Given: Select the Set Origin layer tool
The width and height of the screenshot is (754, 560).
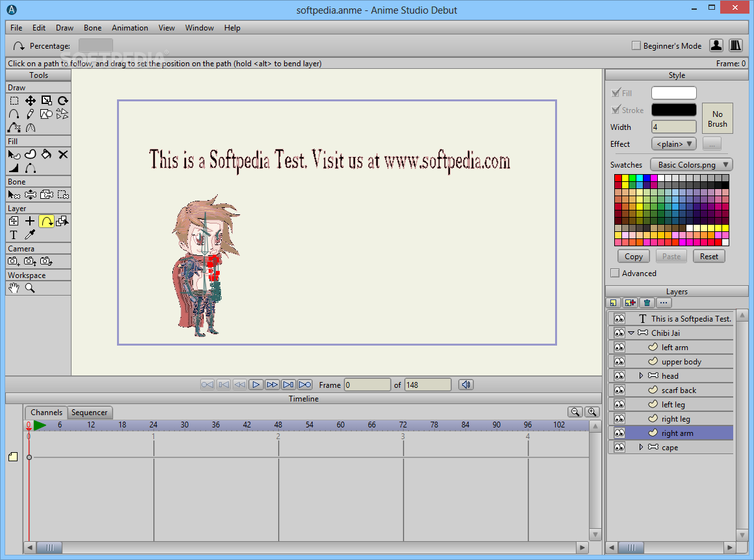Looking at the screenshot, I should tap(14, 221).
